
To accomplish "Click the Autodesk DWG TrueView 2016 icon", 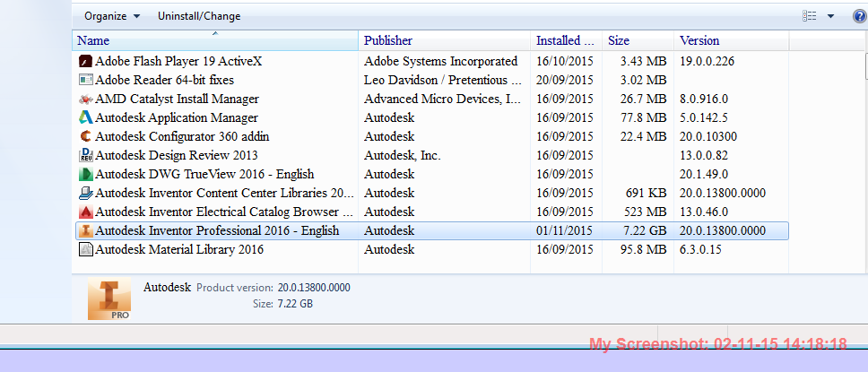I will [85, 175].
